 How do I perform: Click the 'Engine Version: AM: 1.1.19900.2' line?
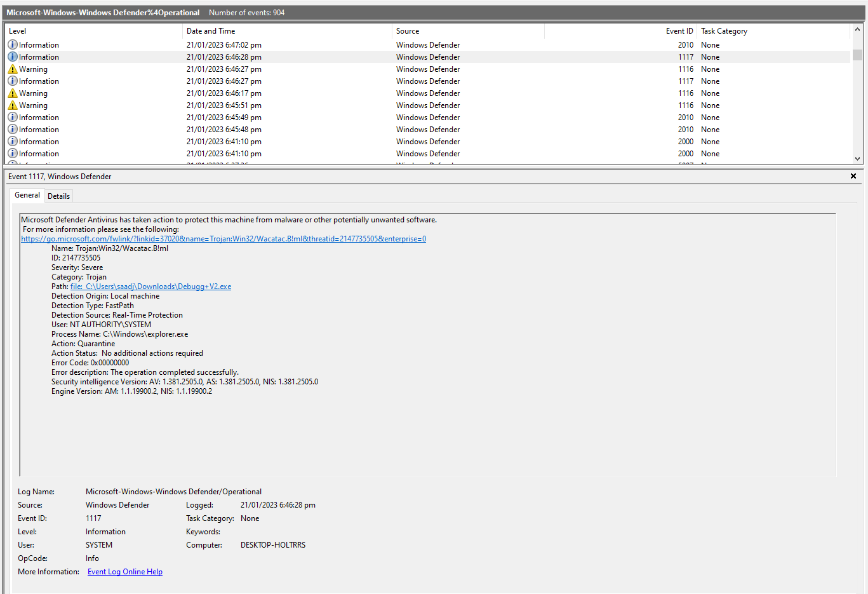point(131,391)
